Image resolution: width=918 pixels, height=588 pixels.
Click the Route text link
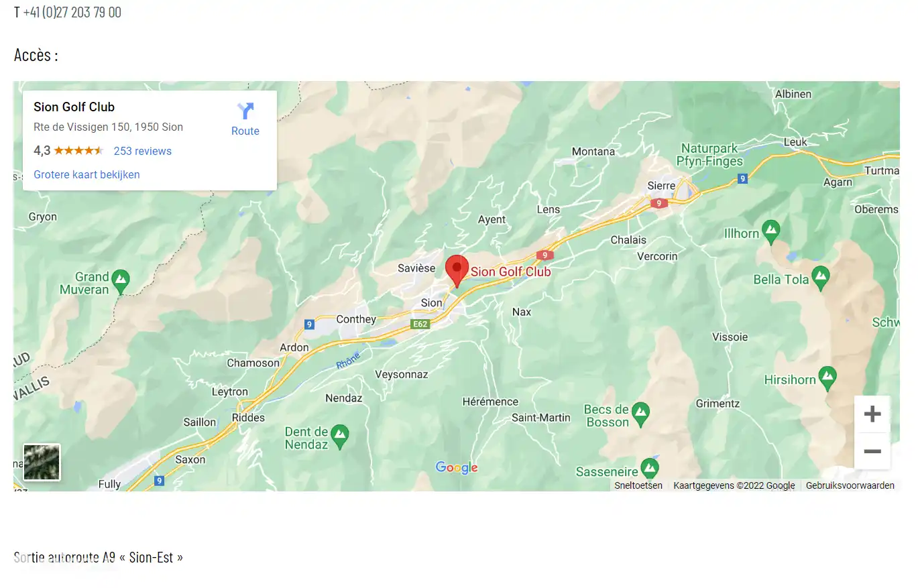point(245,131)
